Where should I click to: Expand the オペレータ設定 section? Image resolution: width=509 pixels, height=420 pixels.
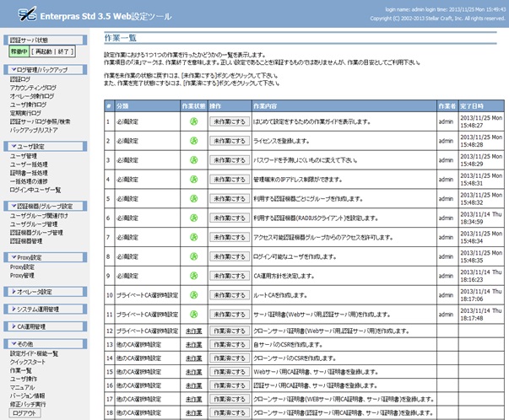[x=45, y=292]
